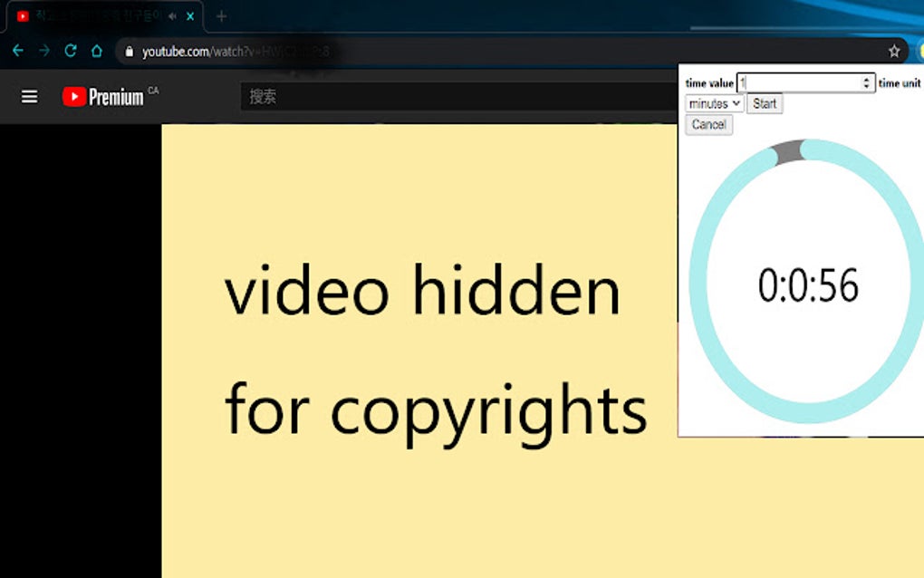Open the browser home page icon
Viewport: 924px width, 578px height.
97,51
